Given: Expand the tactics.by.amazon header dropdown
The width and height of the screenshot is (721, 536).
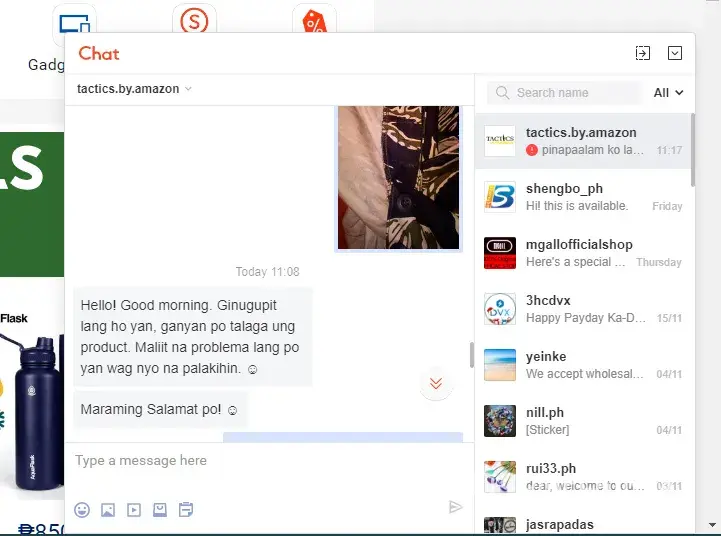Looking at the screenshot, I should pos(188,89).
